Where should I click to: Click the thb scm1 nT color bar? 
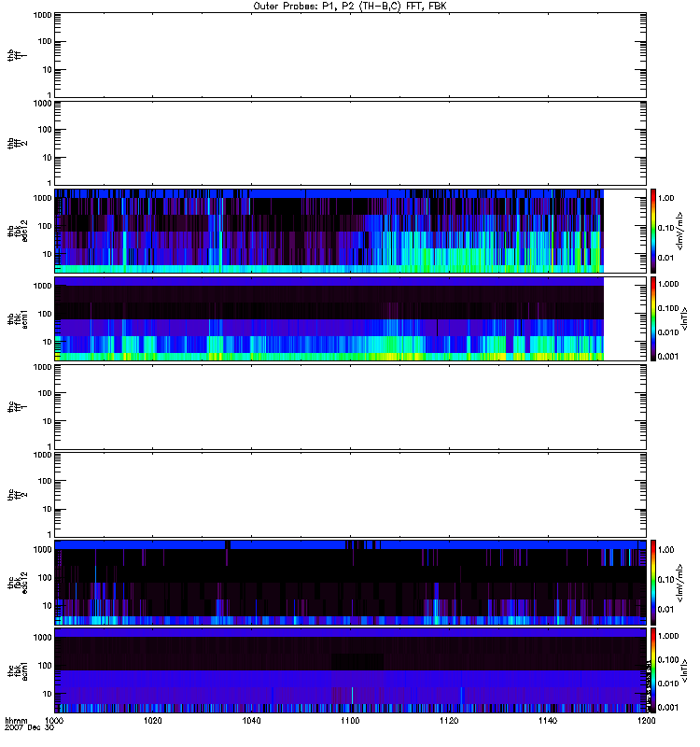(654, 317)
